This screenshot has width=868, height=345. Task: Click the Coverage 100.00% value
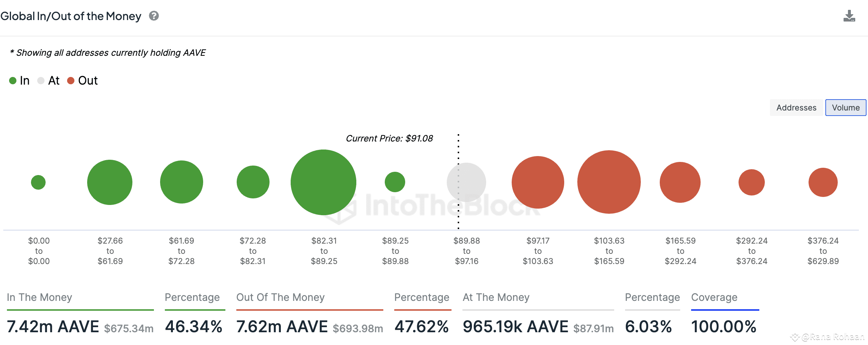pyautogui.click(x=724, y=326)
